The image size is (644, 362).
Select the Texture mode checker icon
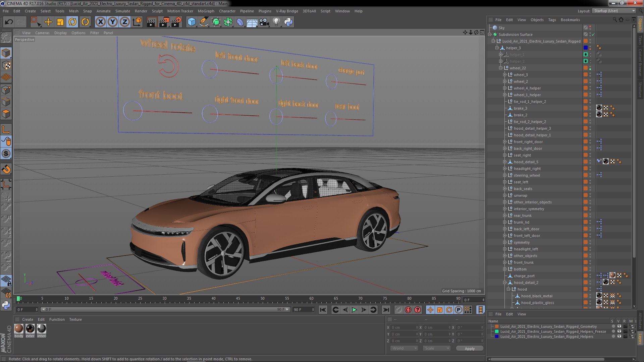coord(6,65)
